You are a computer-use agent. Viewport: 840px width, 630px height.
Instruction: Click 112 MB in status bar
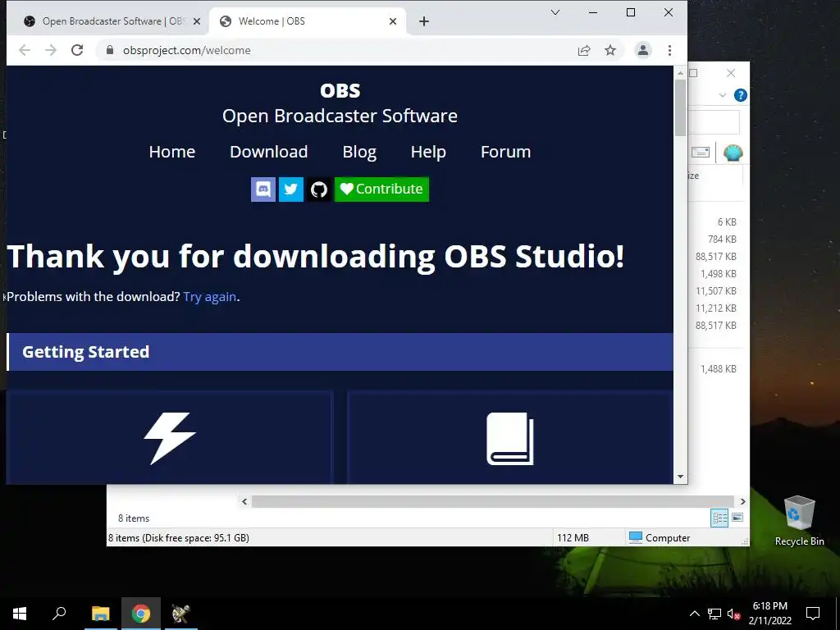click(x=573, y=538)
